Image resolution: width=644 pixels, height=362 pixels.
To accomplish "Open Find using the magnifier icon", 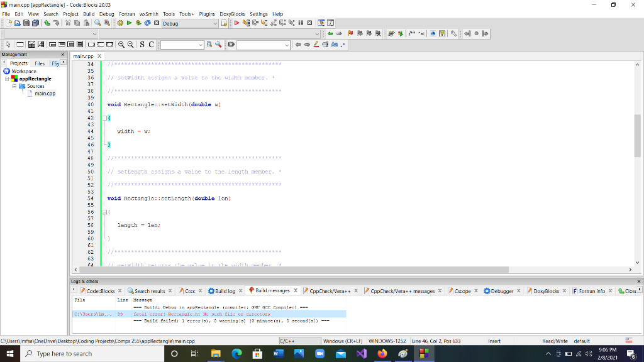I will click(96, 23).
